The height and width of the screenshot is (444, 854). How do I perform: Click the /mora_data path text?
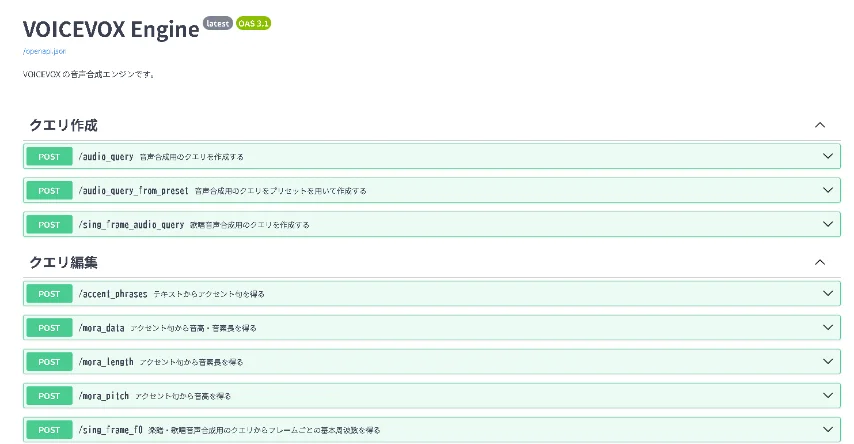tap(101, 328)
